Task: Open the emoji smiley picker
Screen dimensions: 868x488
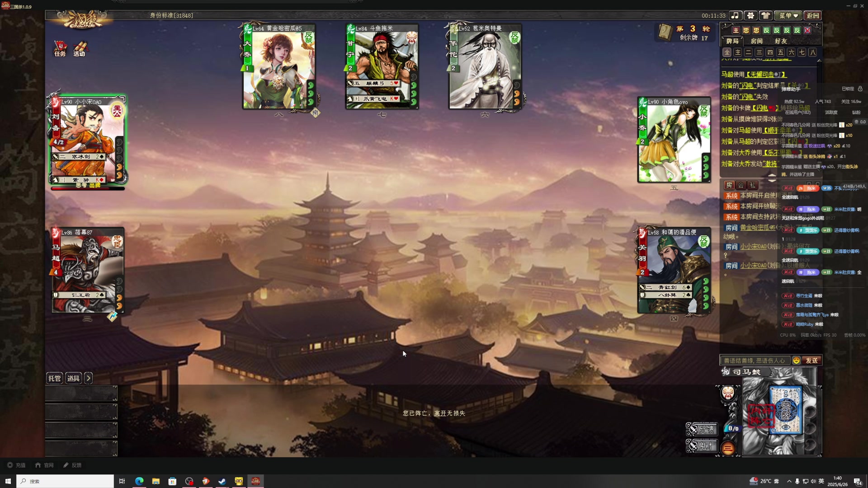Action: (x=797, y=361)
